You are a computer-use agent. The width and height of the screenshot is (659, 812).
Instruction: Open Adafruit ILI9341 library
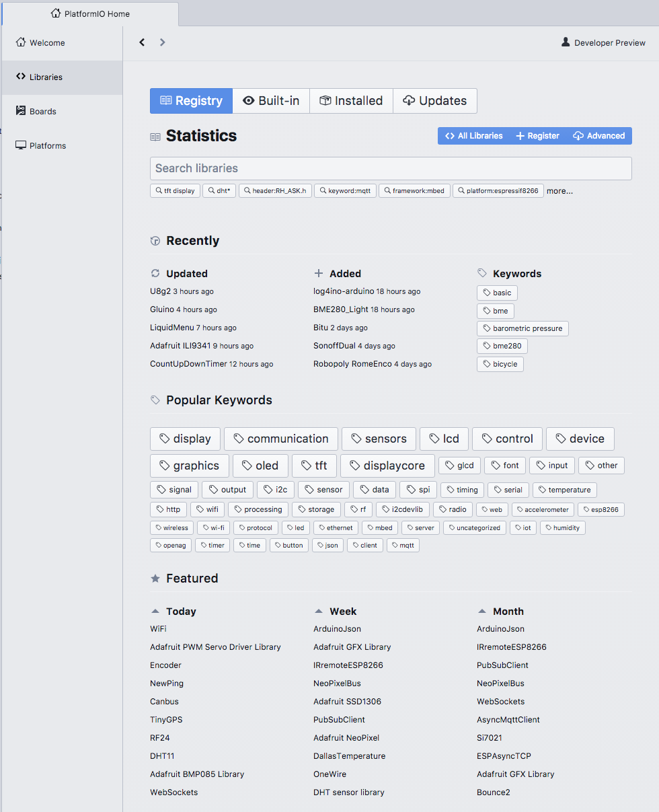[x=180, y=346]
